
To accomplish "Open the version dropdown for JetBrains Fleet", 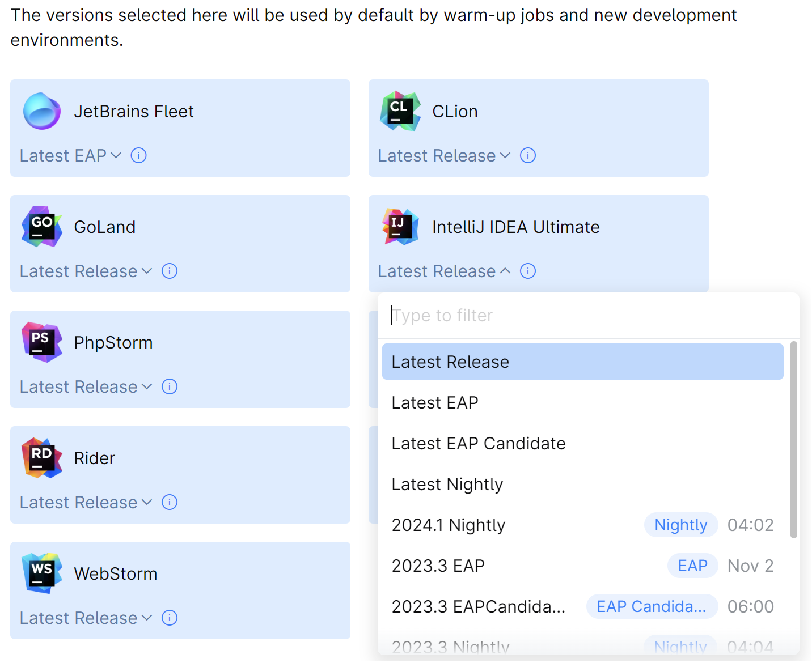I will point(69,155).
